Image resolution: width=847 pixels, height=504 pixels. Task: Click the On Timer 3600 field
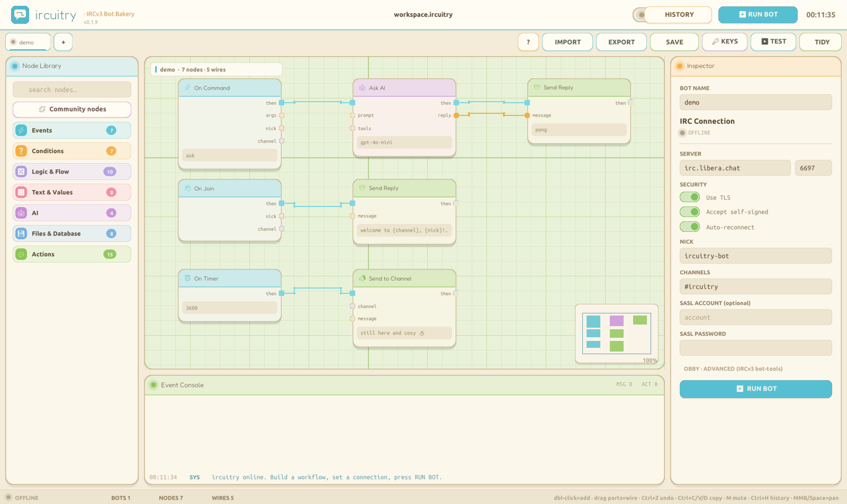tap(230, 308)
